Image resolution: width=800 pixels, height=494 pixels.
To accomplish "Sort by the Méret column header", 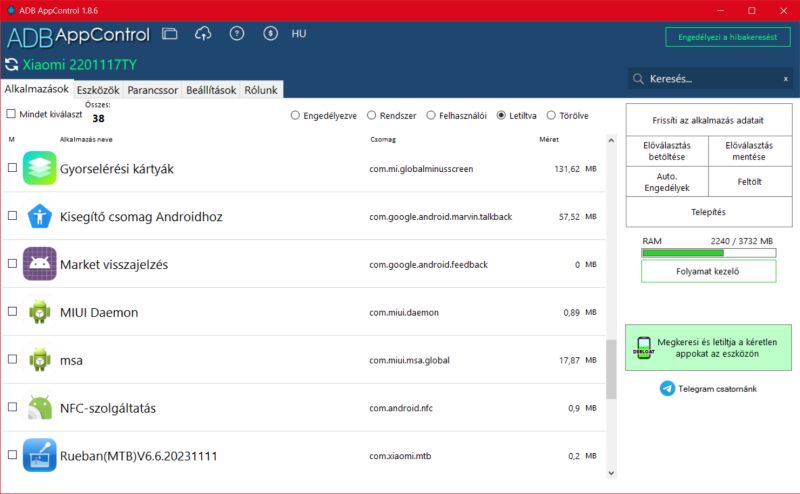I will (x=549, y=139).
